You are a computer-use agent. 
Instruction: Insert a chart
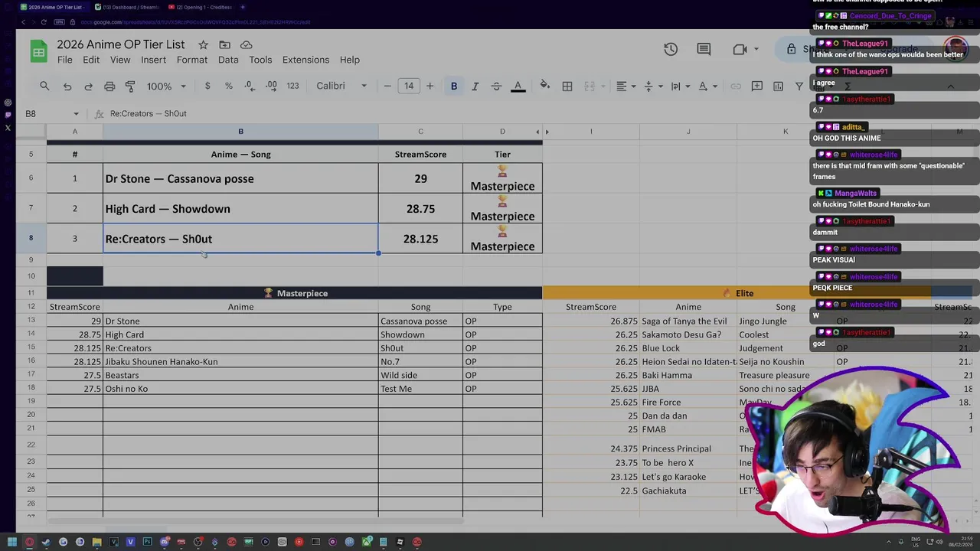click(x=779, y=86)
